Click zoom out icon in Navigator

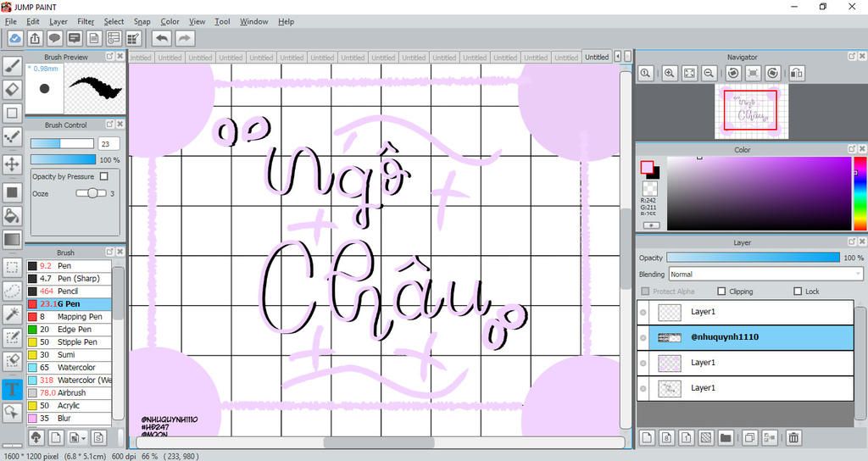tap(709, 73)
